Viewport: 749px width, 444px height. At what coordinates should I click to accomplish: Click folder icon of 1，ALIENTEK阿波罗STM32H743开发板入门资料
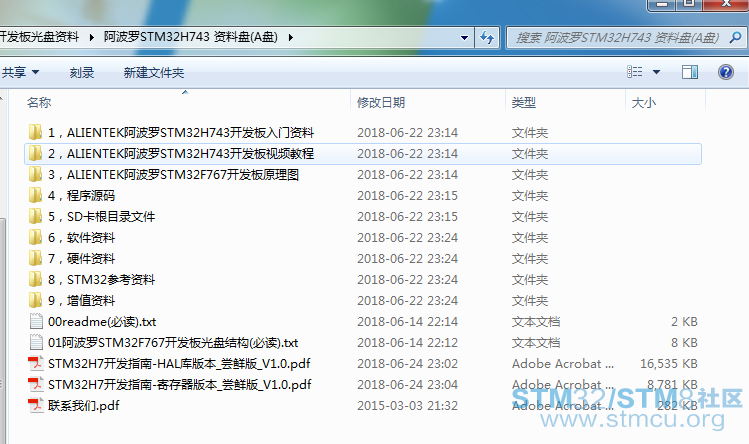(35, 132)
